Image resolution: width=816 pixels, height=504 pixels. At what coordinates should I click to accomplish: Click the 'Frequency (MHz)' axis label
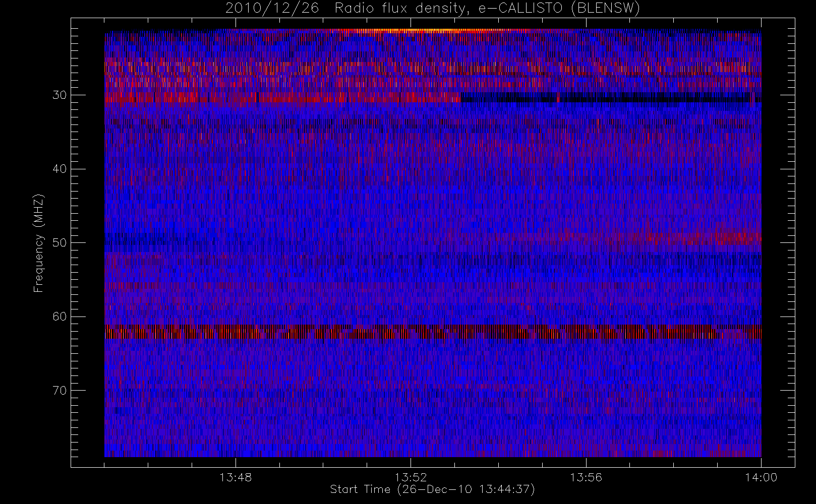(38, 243)
